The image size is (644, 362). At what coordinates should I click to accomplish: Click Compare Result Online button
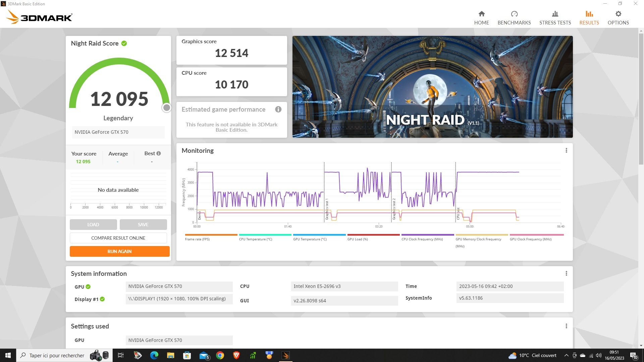tap(118, 238)
